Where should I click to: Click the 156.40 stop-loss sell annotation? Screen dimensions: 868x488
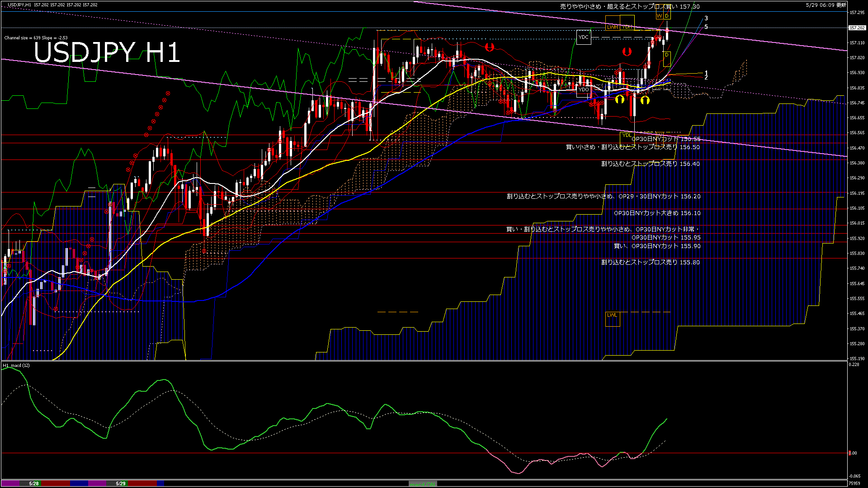point(650,164)
